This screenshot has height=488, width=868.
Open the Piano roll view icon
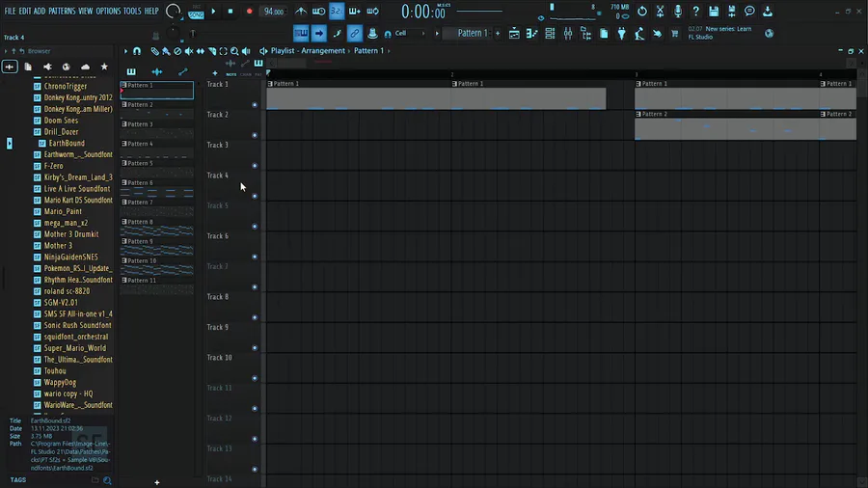[x=532, y=34]
